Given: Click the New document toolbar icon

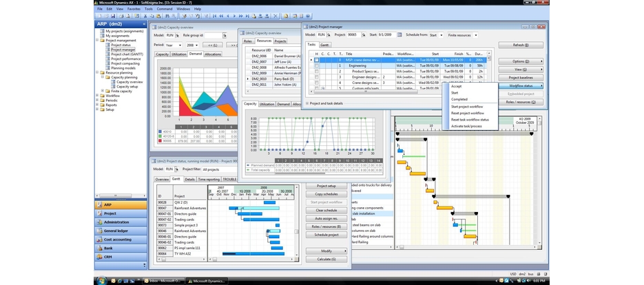Looking at the screenshot, I should pyautogui.click(x=100, y=16).
